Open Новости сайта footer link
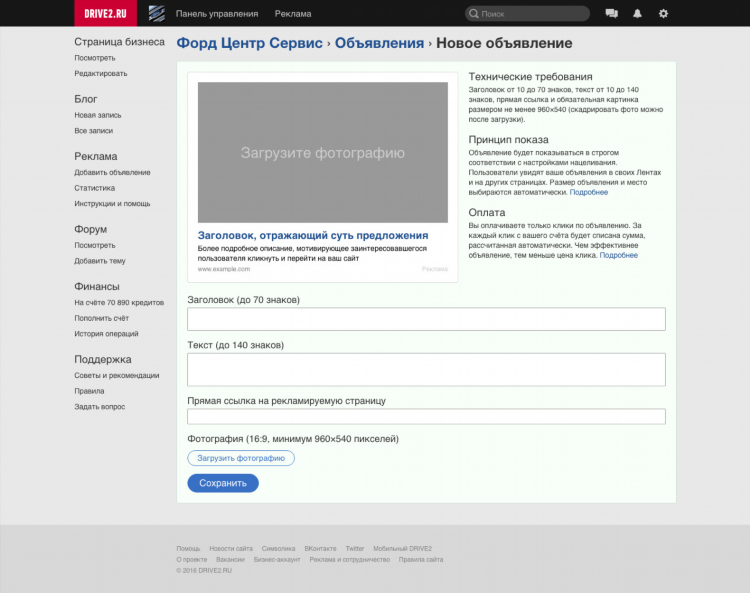This screenshot has height=593, width=750. tap(231, 549)
